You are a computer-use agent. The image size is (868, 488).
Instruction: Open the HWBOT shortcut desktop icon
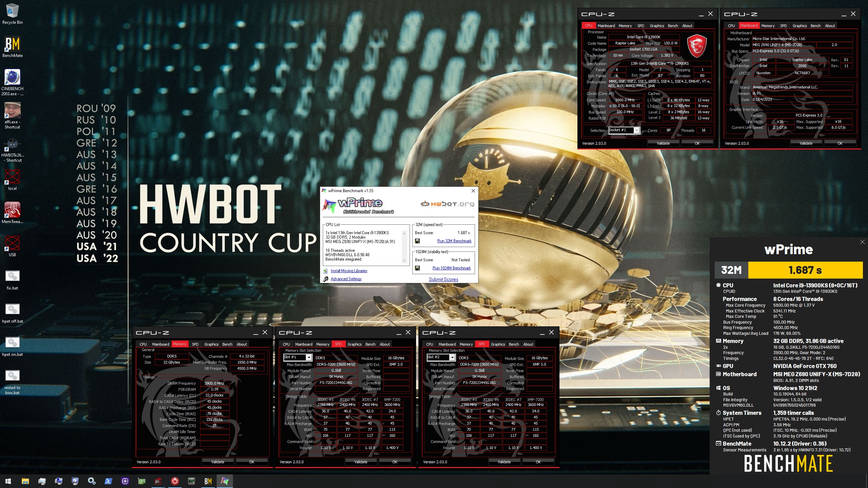click(x=12, y=149)
